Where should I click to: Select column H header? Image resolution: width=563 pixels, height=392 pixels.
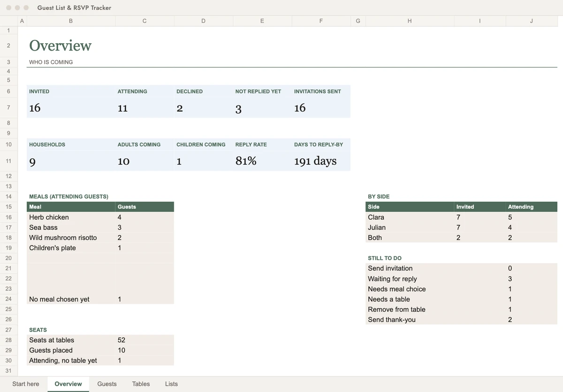click(x=410, y=21)
